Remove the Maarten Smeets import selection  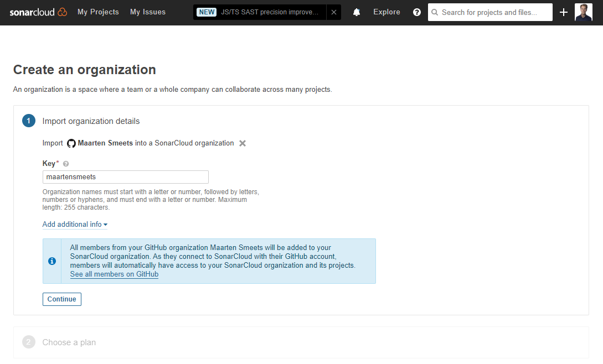point(243,143)
